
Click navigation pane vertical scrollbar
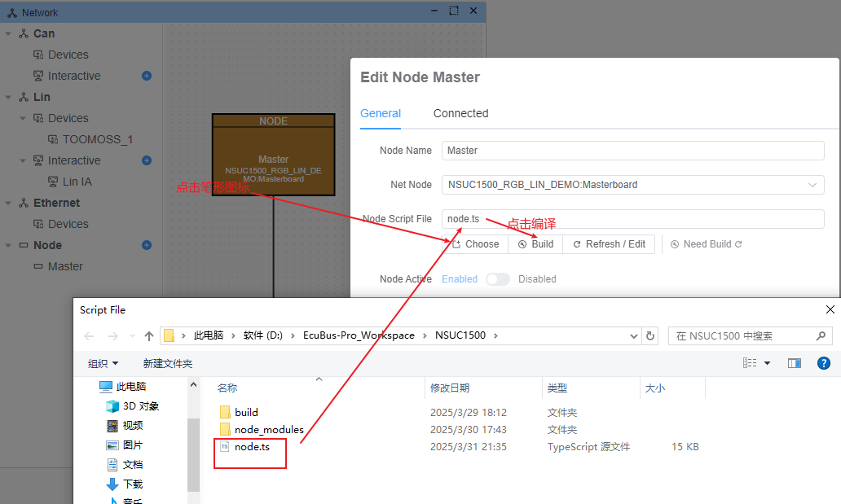click(x=193, y=454)
